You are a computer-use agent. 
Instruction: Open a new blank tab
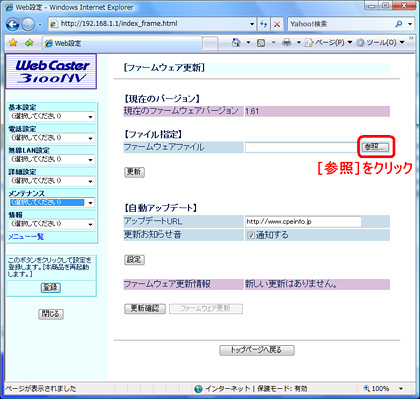pyautogui.click(x=210, y=44)
